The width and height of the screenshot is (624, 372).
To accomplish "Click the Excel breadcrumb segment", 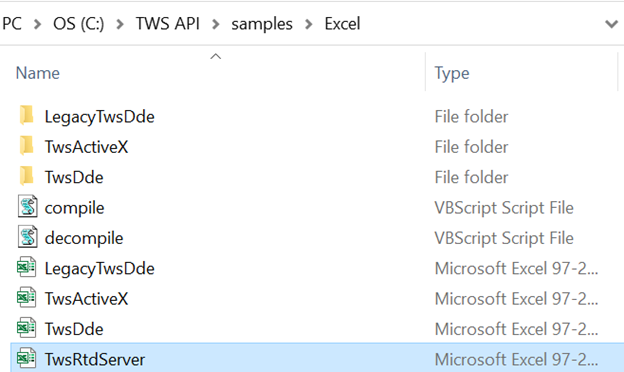I will point(342,23).
